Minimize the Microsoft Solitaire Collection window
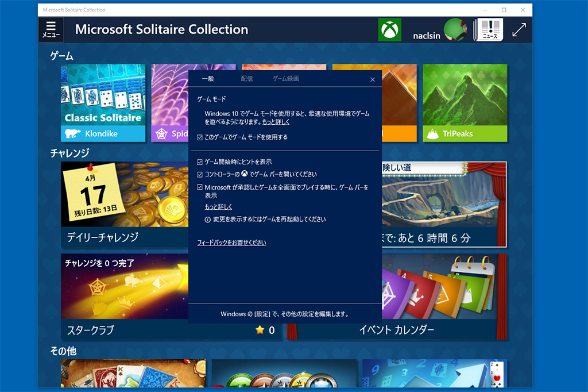Image resolution: width=588 pixels, height=392 pixels. pyautogui.click(x=485, y=10)
